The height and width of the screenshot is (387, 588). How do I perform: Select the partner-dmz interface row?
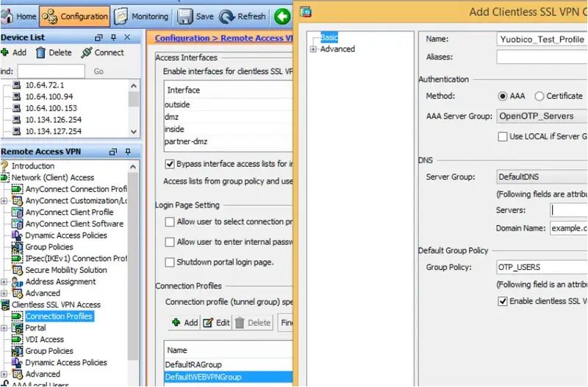click(229, 141)
